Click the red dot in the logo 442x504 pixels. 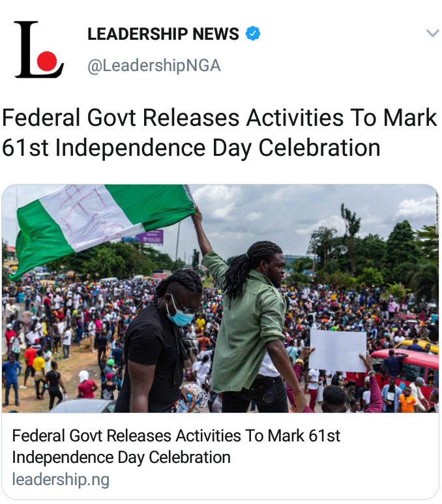coord(47,61)
